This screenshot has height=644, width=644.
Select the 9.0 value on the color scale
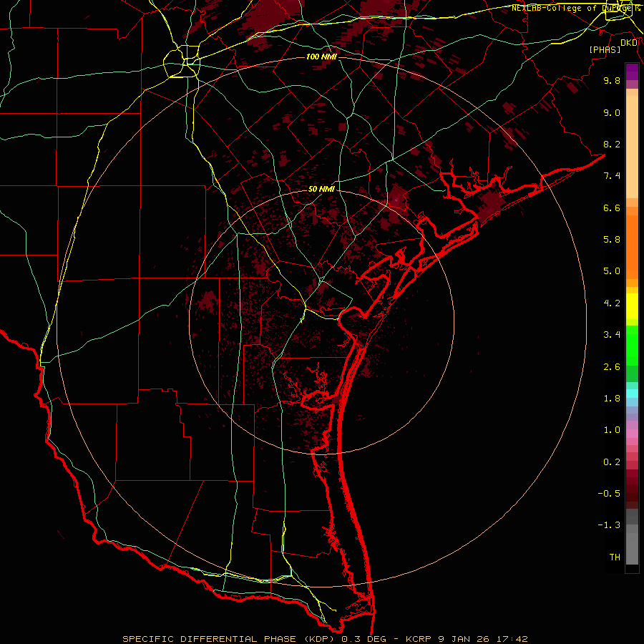612,112
